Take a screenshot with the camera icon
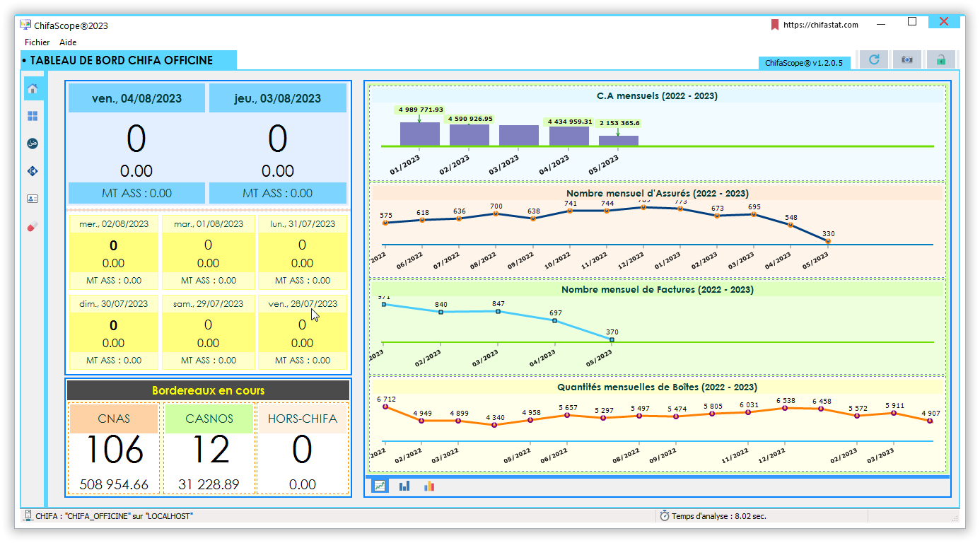980x543 pixels. click(907, 60)
